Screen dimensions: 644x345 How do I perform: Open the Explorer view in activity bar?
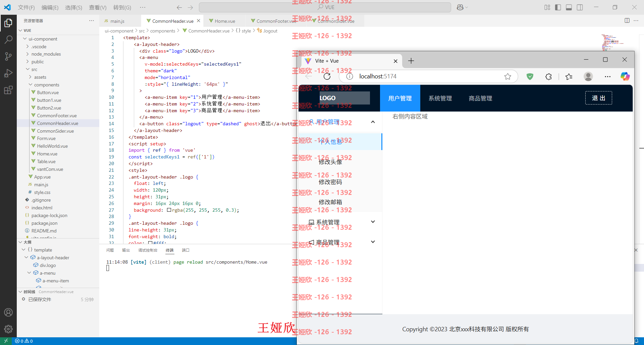(8, 23)
